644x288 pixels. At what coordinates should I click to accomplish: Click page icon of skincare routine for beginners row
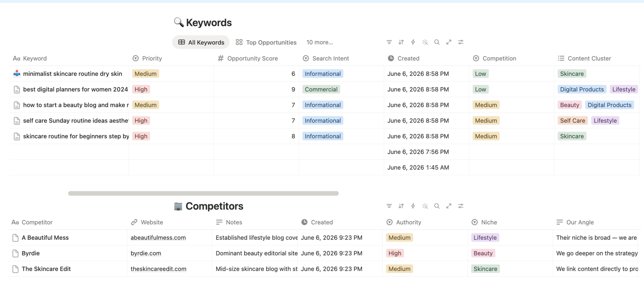click(17, 136)
